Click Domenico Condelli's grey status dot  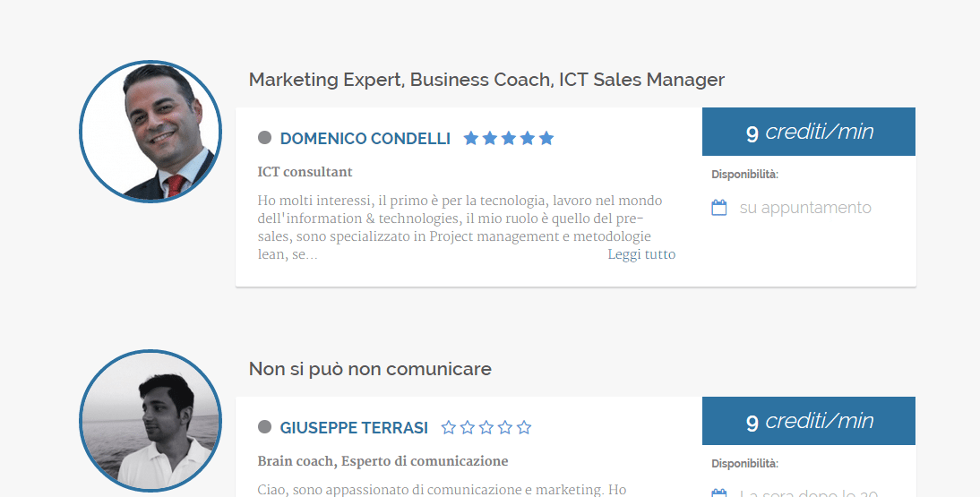pos(264,138)
